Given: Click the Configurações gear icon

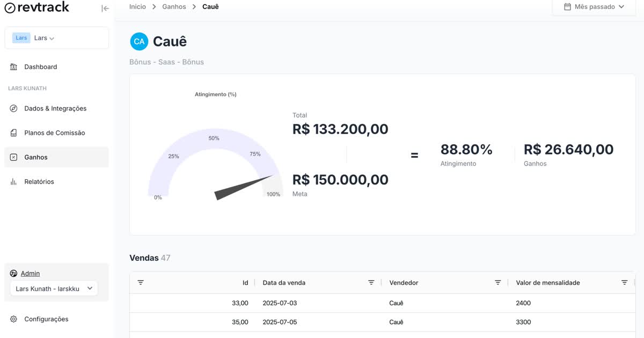Looking at the screenshot, I should tap(14, 319).
